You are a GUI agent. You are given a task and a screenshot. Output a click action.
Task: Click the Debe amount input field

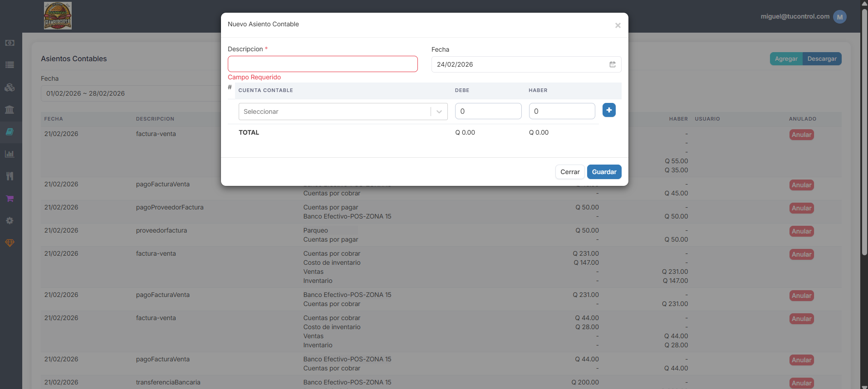488,111
